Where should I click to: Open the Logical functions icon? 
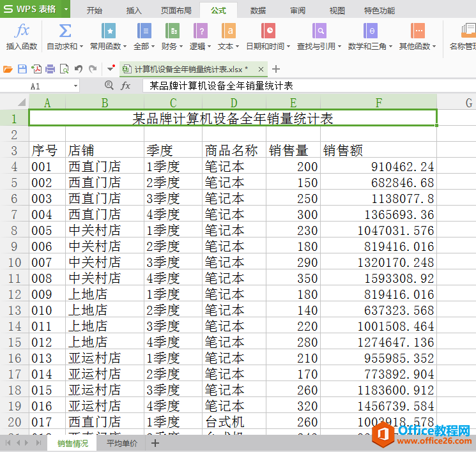point(201,31)
